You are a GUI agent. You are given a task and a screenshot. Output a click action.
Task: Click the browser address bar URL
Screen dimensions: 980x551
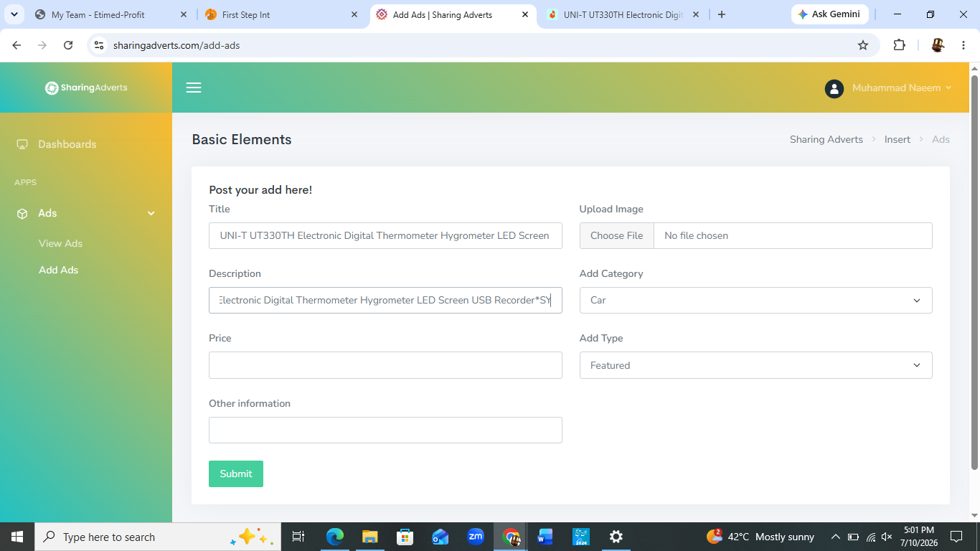176,45
